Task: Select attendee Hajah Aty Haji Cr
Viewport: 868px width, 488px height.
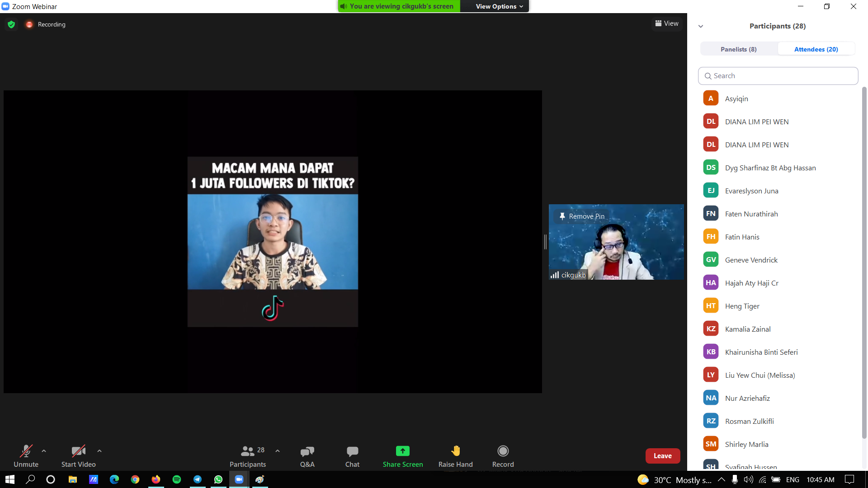Action: 778,283
